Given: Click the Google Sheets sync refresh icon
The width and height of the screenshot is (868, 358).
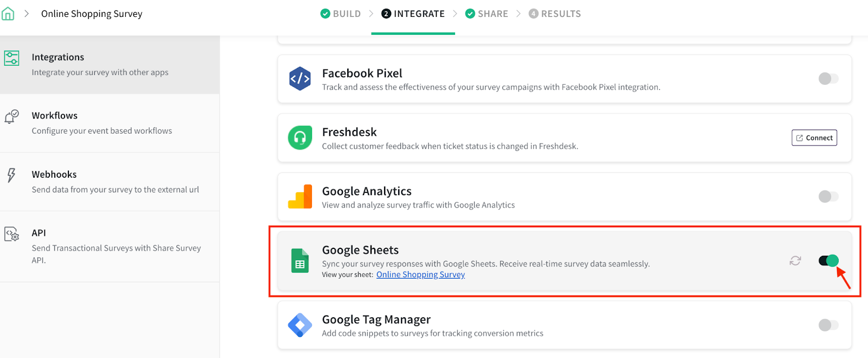Looking at the screenshot, I should pos(795,261).
